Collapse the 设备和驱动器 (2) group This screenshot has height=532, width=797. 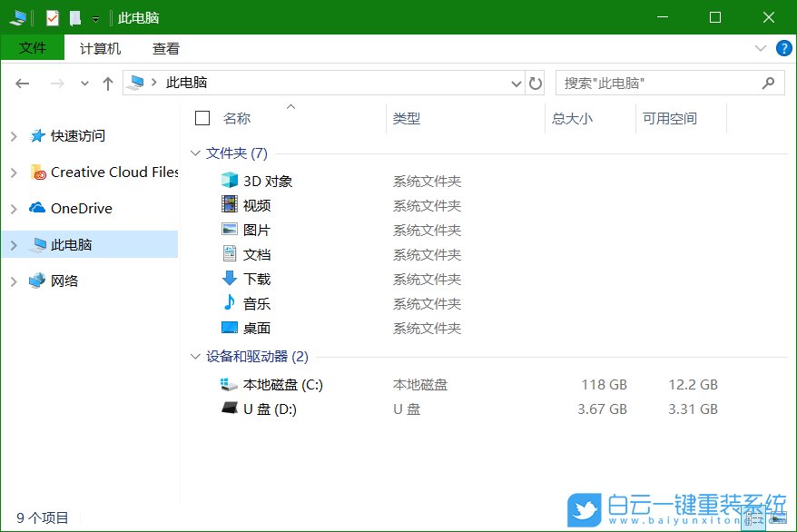pos(194,357)
